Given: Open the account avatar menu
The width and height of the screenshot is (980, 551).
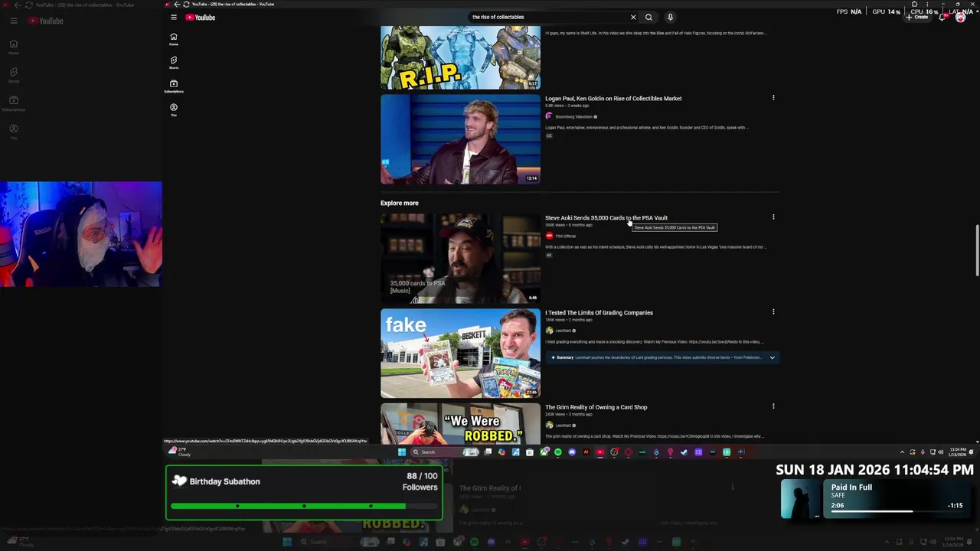Looking at the screenshot, I should [x=961, y=17].
